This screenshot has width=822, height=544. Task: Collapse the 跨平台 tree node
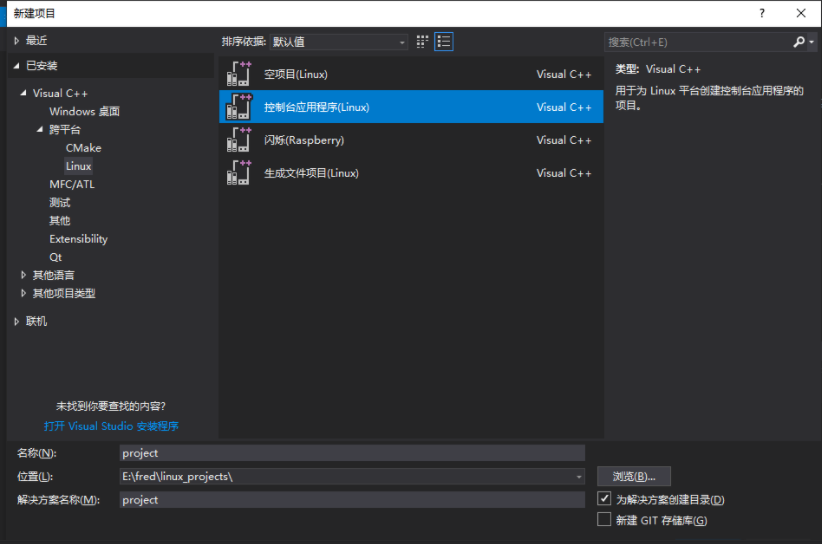pyautogui.click(x=40, y=129)
